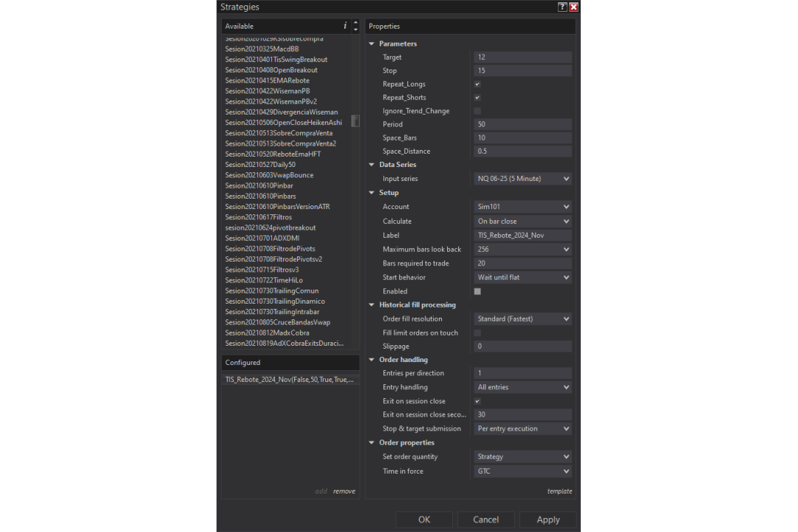Check the Enabled checkbox
This screenshot has width=798, height=532.
(x=477, y=291)
